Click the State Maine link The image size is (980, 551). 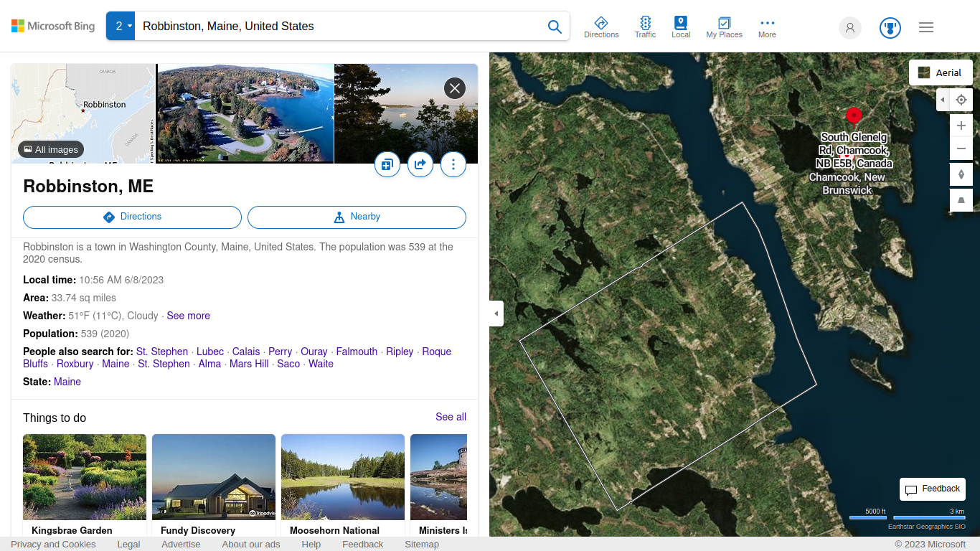tap(67, 382)
